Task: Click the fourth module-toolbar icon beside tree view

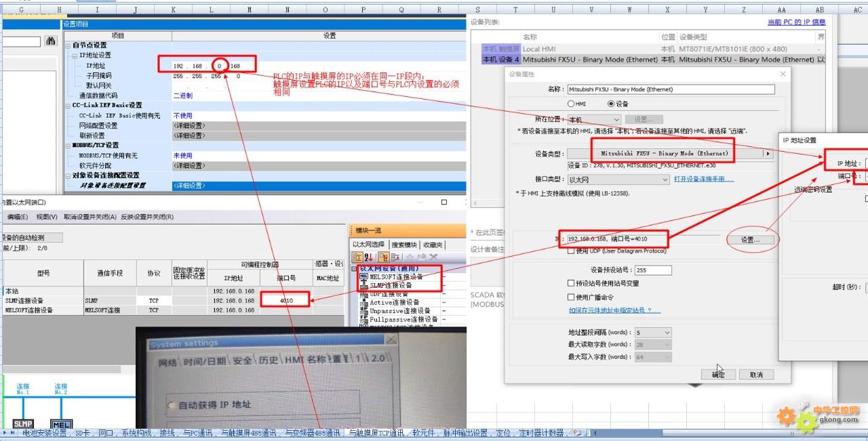Action: point(395,257)
